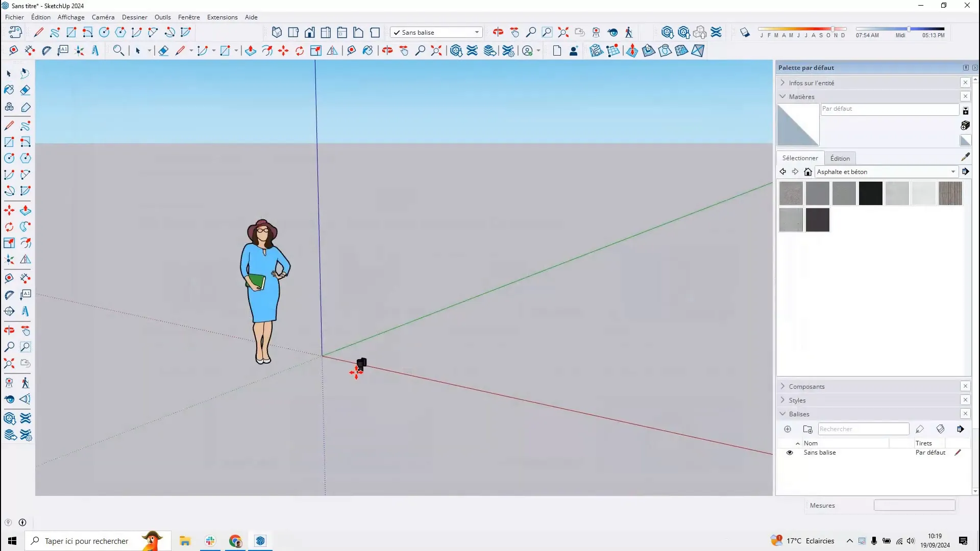Add a tag folder icon

(807, 429)
